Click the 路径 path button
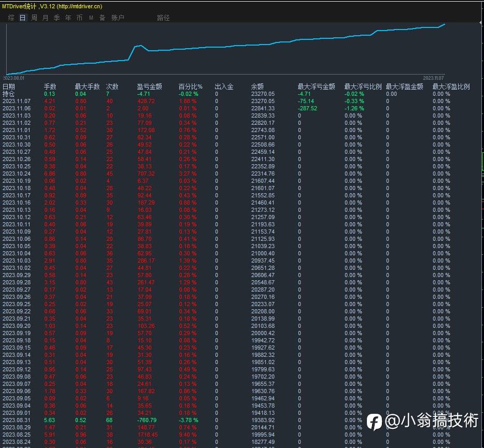The image size is (484, 448). pyautogui.click(x=163, y=18)
